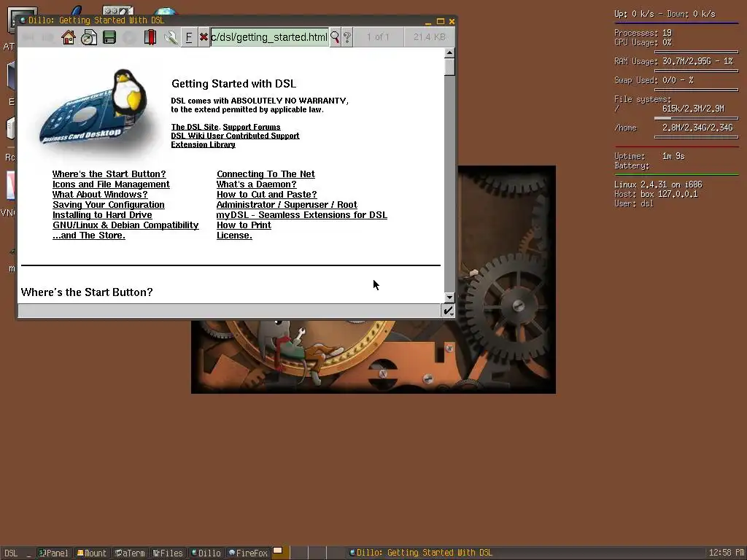This screenshot has height=560, width=747.
Task: Click the magnifier search icon
Action: [x=335, y=37]
